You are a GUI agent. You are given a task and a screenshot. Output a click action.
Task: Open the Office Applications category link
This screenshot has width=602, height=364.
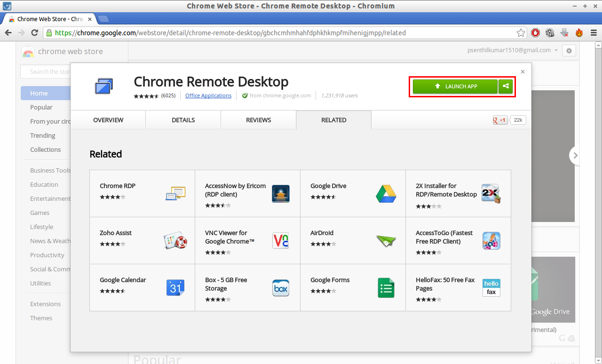[x=208, y=95]
